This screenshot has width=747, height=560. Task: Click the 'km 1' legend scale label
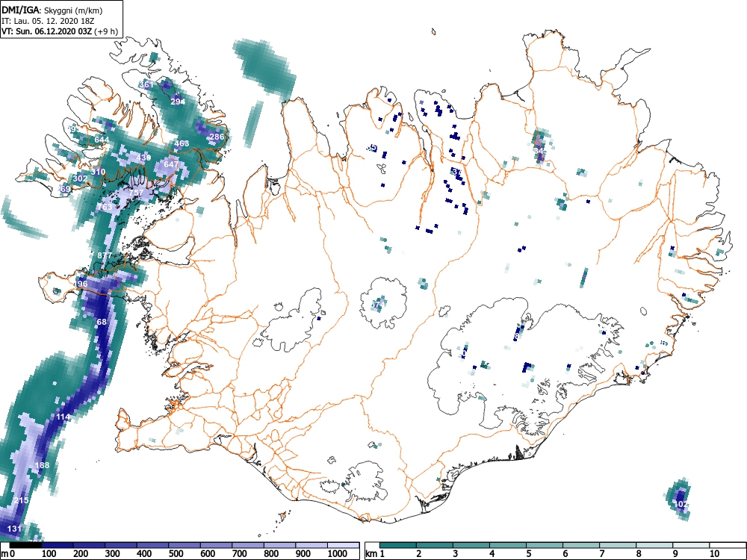[x=376, y=554]
